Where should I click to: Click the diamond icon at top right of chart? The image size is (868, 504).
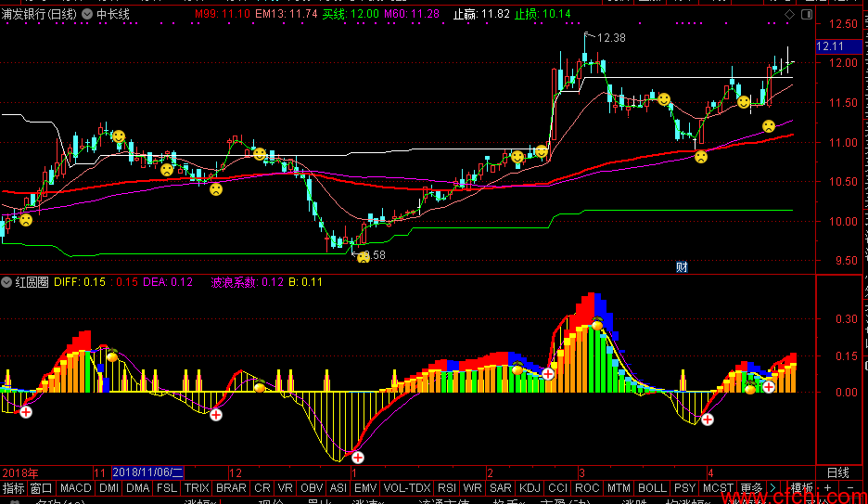(x=790, y=15)
